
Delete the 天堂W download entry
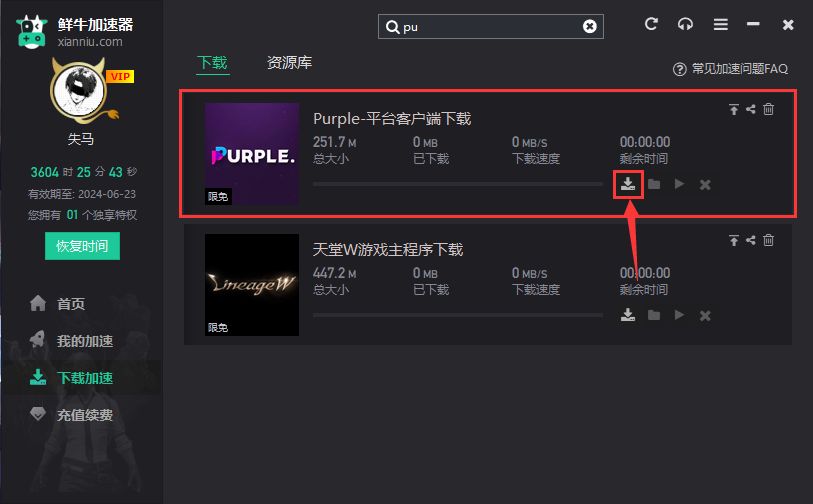click(768, 240)
